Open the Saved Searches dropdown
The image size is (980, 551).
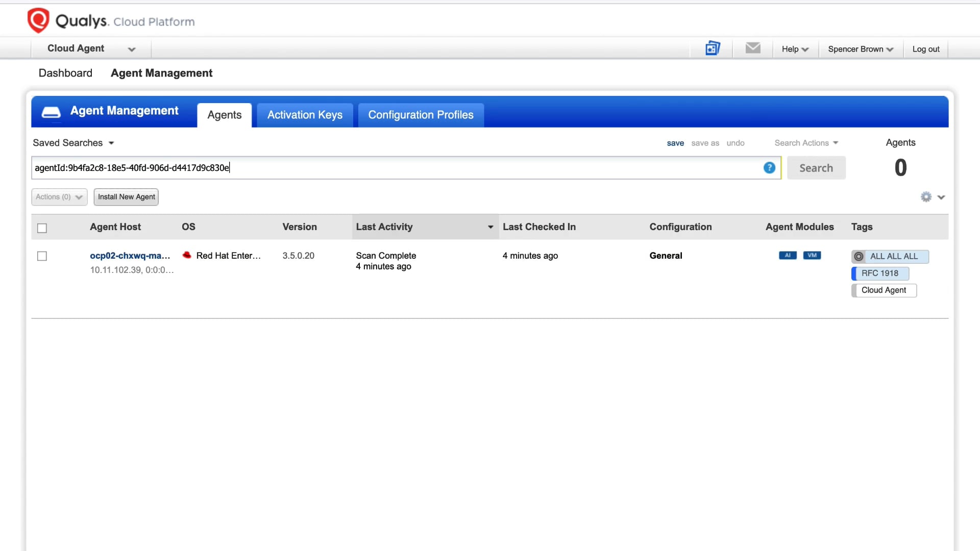[72, 143]
